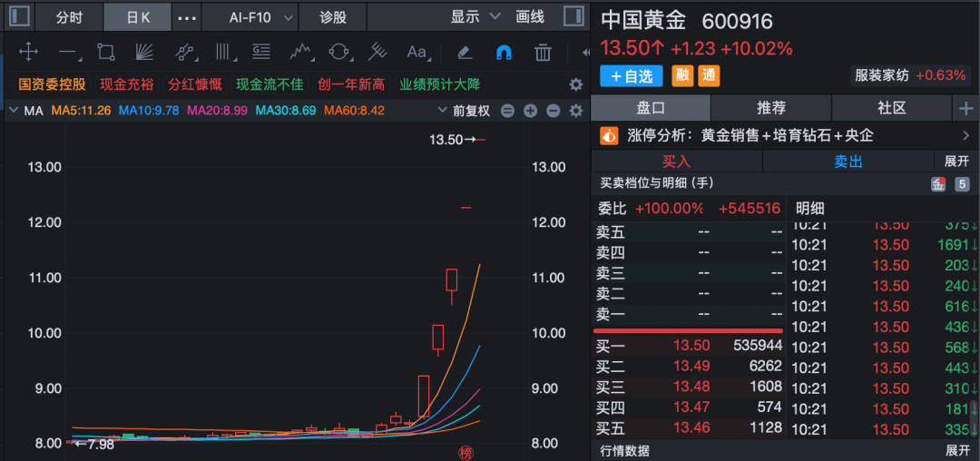The height and width of the screenshot is (461, 980).
Task: Select the golden ratio lines tool
Action: (x=261, y=52)
